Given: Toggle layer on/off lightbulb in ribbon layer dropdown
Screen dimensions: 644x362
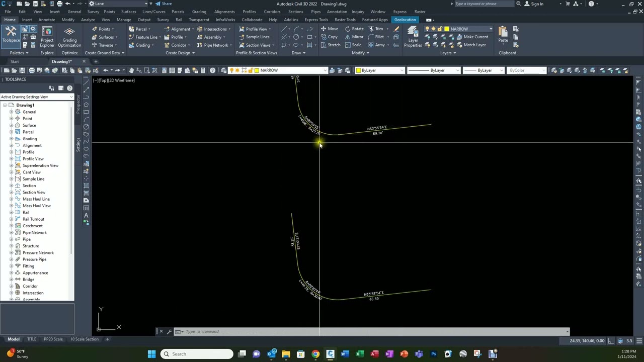Looking at the screenshot, I should point(428,29).
